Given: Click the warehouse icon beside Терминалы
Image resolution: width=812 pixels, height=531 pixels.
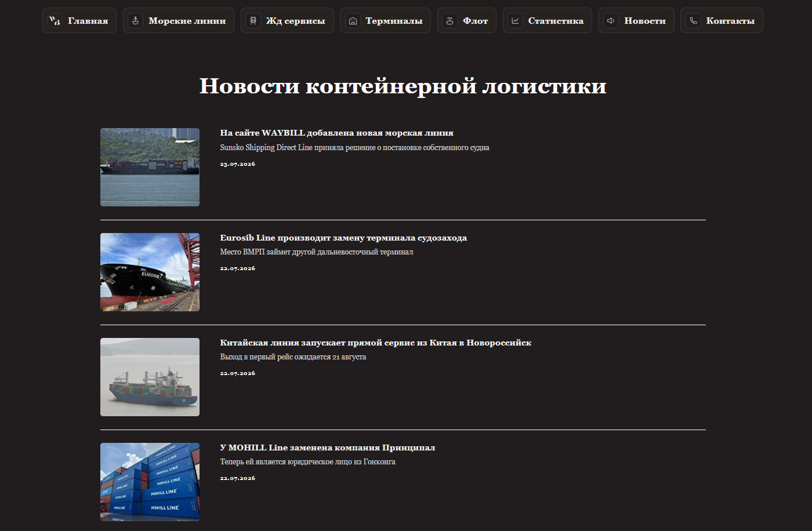Looking at the screenshot, I should point(353,20).
